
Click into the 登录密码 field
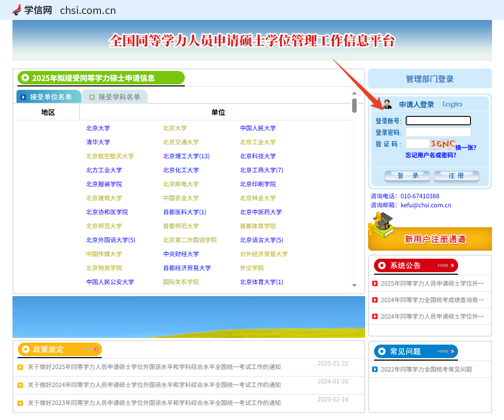[438, 132]
